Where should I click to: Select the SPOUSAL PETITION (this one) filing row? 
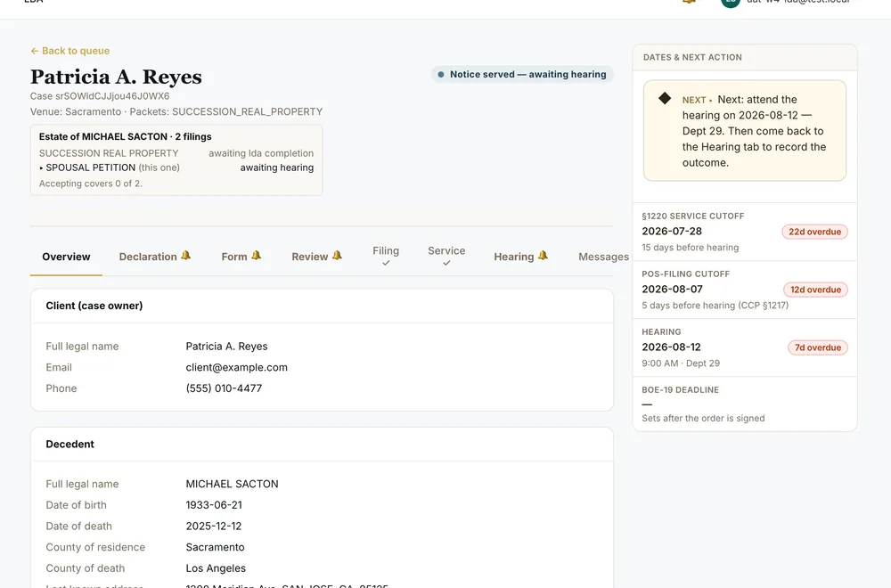176,167
